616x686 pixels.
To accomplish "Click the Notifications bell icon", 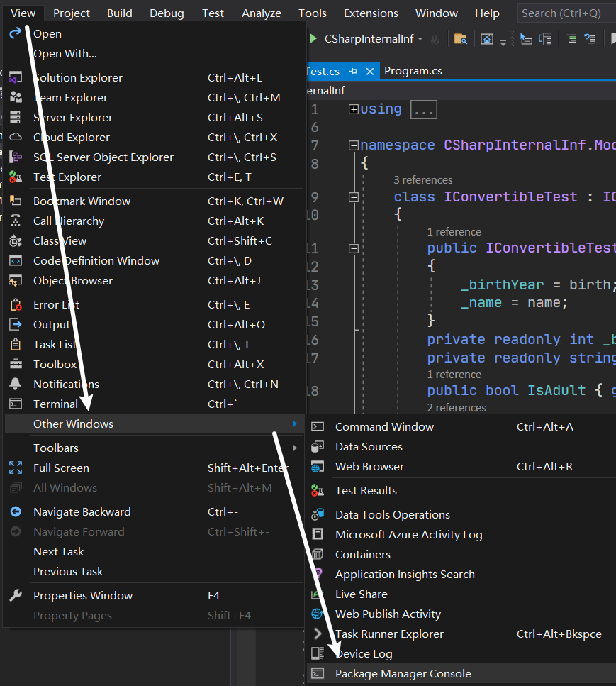I will click(16, 384).
